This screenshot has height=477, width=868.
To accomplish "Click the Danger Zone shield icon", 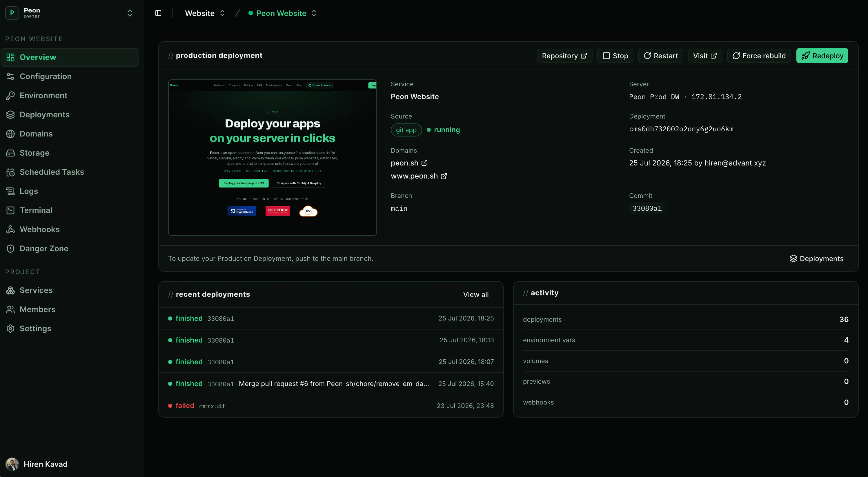I will click(10, 249).
